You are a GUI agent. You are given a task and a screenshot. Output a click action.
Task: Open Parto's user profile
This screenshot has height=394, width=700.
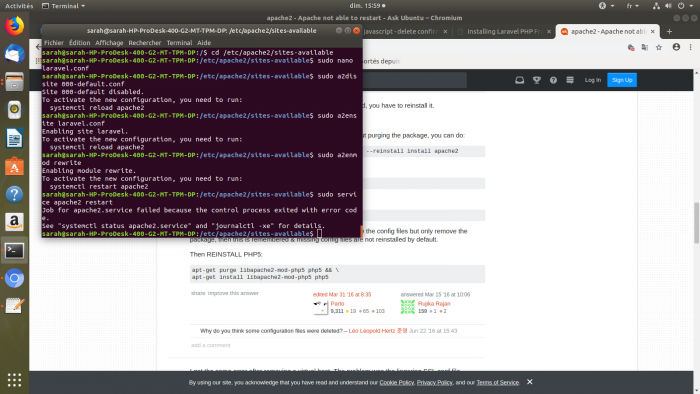[x=337, y=303]
